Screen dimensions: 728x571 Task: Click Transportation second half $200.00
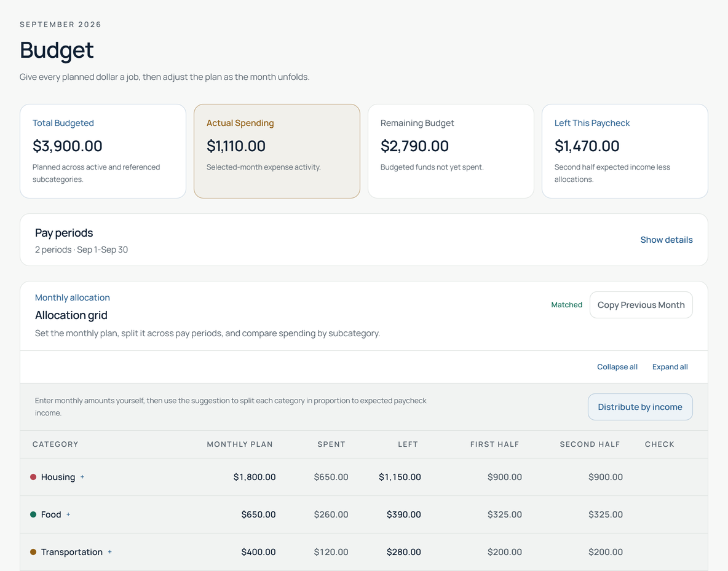coord(606,552)
